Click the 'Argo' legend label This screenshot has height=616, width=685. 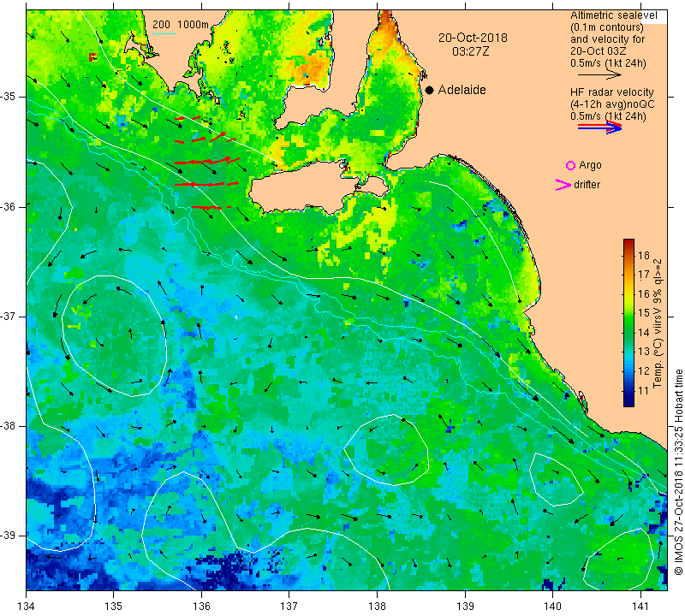pyautogui.click(x=590, y=165)
